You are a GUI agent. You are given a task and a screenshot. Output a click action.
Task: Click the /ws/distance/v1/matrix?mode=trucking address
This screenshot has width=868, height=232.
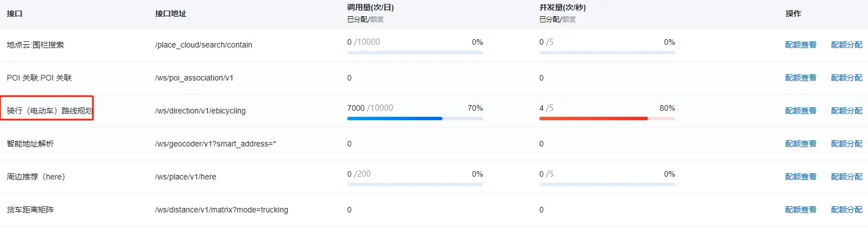(x=221, y=210)
